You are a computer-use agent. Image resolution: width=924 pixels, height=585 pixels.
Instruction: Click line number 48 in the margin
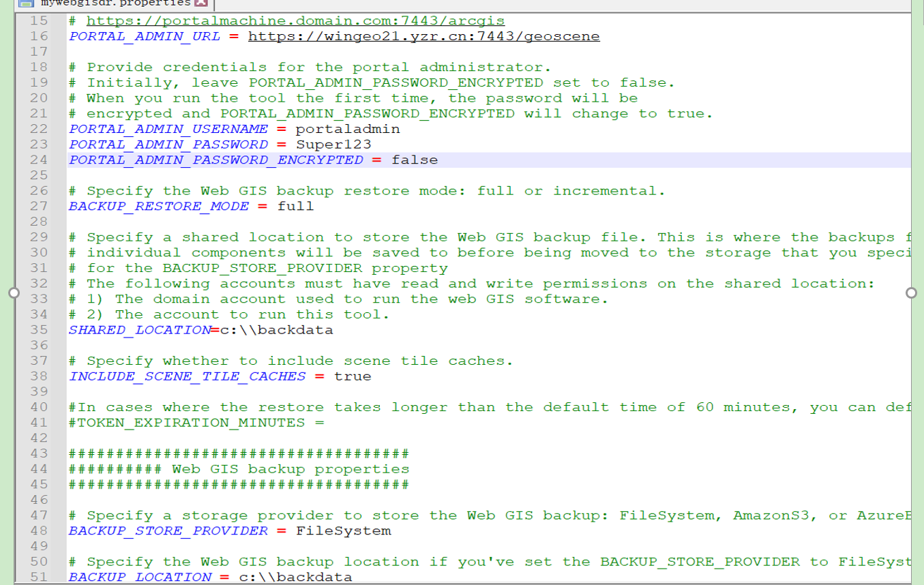(39, 530)
